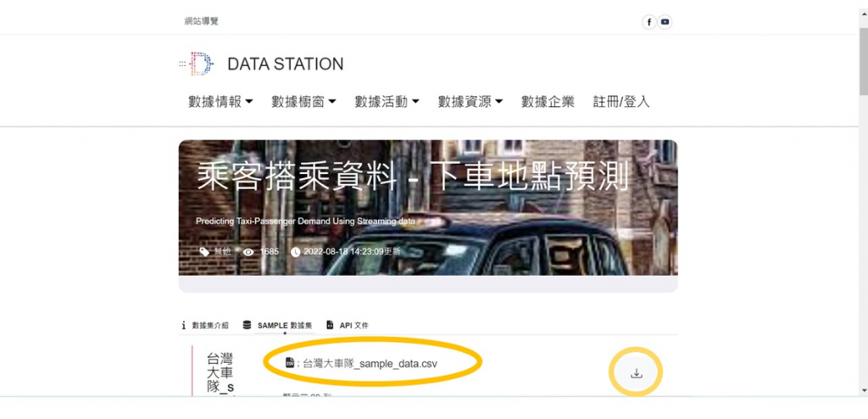
Task: Click the tag icon in the banner
Action: [205, 252]
